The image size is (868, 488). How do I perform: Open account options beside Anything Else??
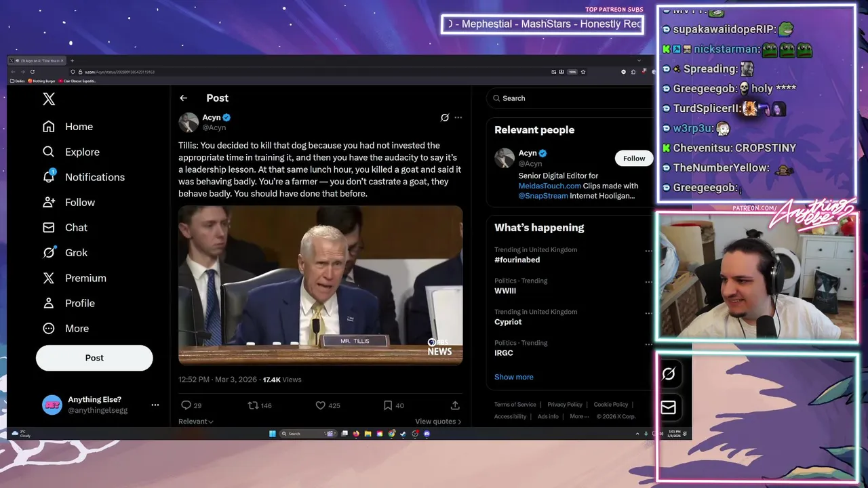tap(155, 405)
